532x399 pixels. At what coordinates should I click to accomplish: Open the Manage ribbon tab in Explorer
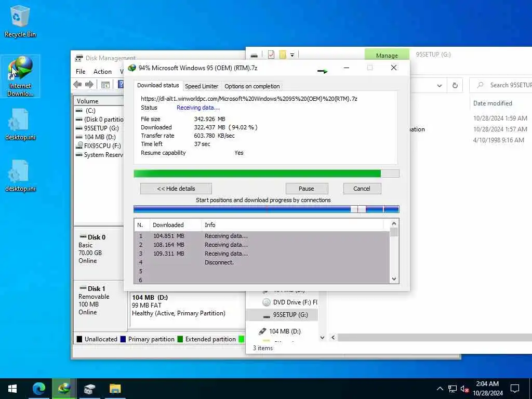point(387,55)
